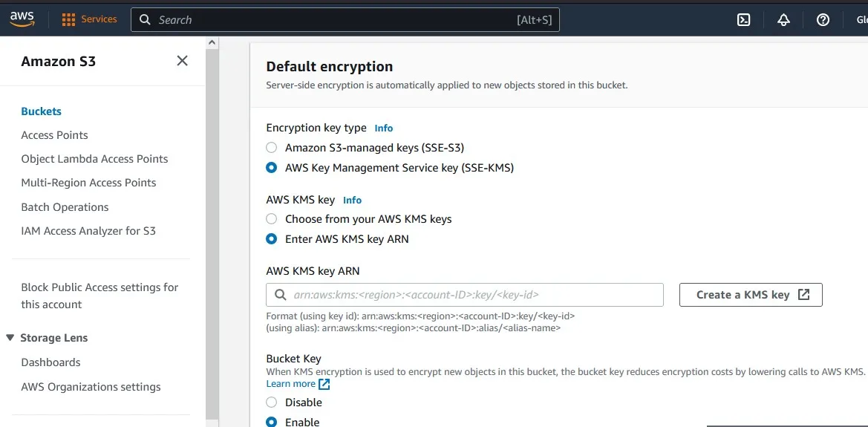
Task: Close the Amazon S3 sidebar panel
Action: point(182,61)
